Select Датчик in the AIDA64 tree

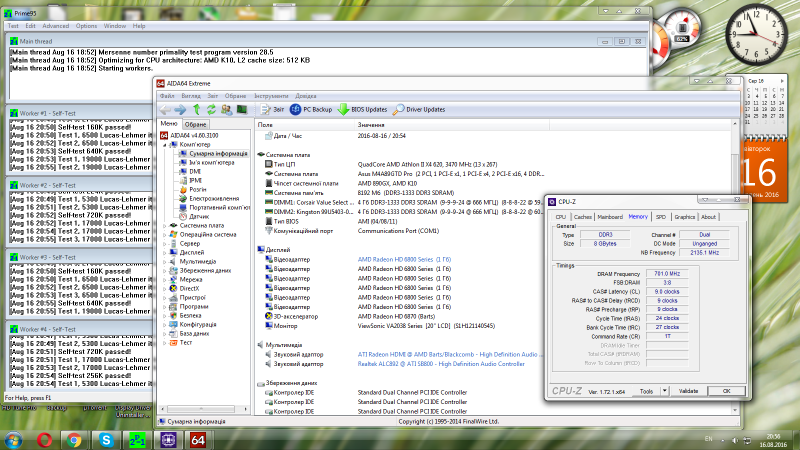(199, 216)
